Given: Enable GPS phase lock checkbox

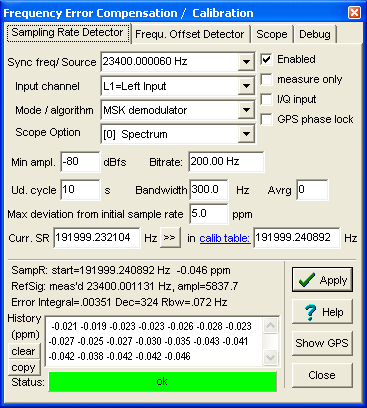Looking at the screenshot, I should coord(266,119).
